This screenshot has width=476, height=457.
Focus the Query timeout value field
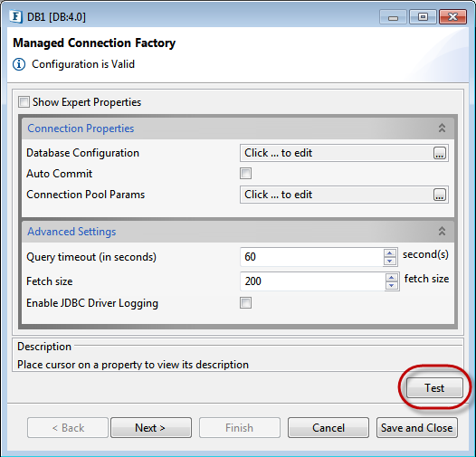click(311, 257)
